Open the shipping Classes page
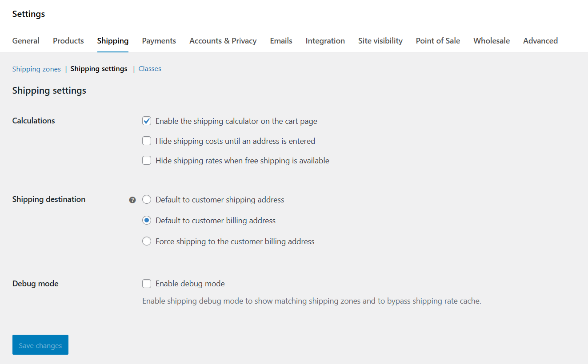The width and height of the screenshot is (588, 364). (x=149, y=68)
